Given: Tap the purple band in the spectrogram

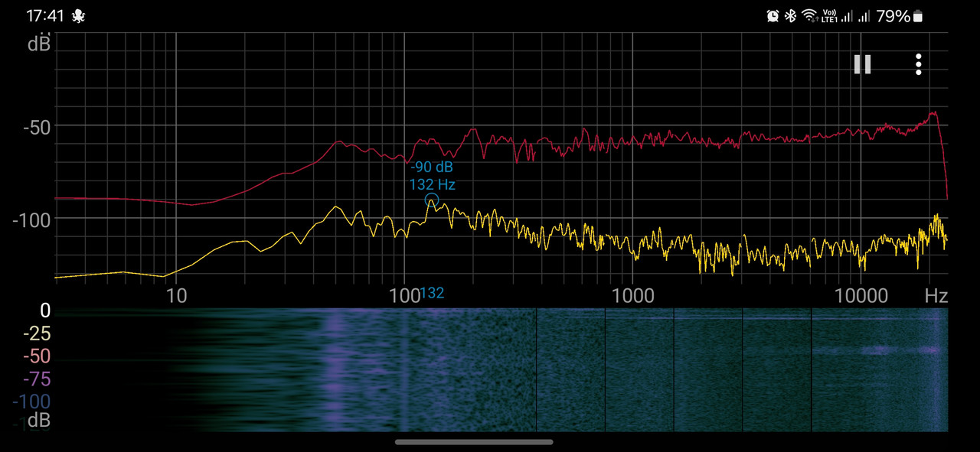Looking at the screenshot, I should click(x=335, y=370).
